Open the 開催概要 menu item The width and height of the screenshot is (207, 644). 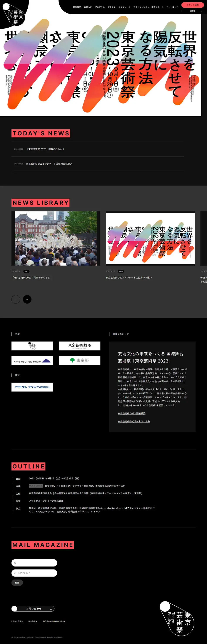(77, 7)
